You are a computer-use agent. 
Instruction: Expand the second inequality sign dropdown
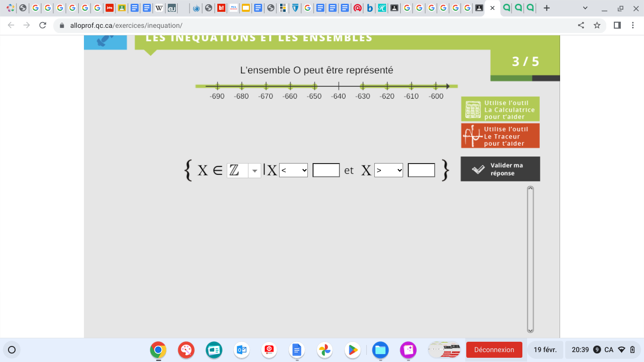click(388, 170)
